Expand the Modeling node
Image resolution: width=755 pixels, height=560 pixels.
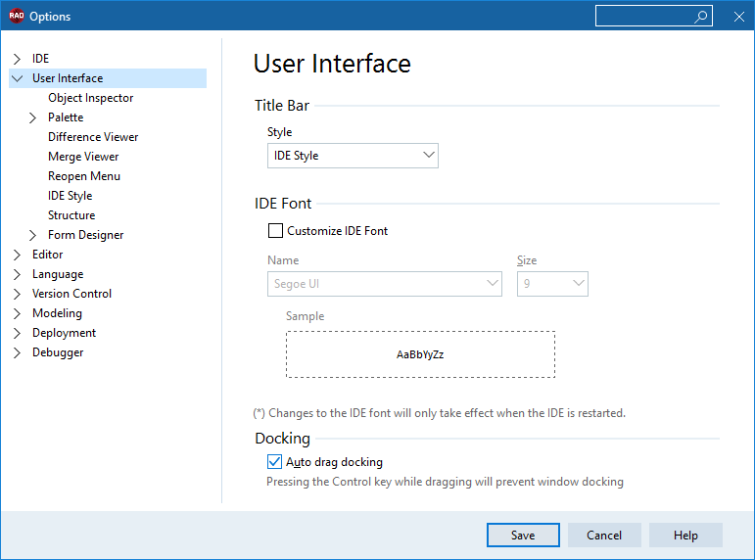18,313
